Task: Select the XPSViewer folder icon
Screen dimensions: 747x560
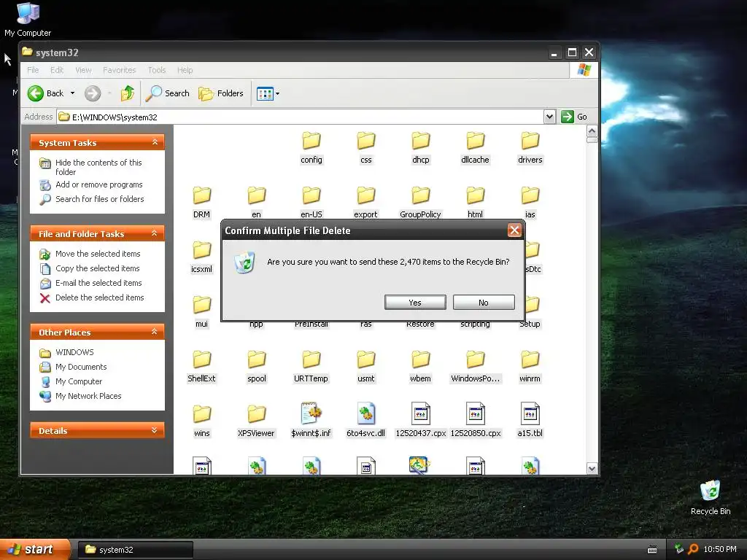Action: [256, 414]
